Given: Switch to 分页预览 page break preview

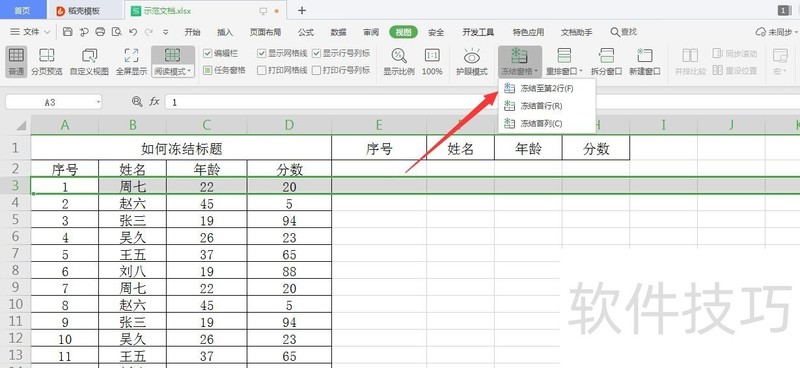Looking at the screenshot, I should click(47, 62).
